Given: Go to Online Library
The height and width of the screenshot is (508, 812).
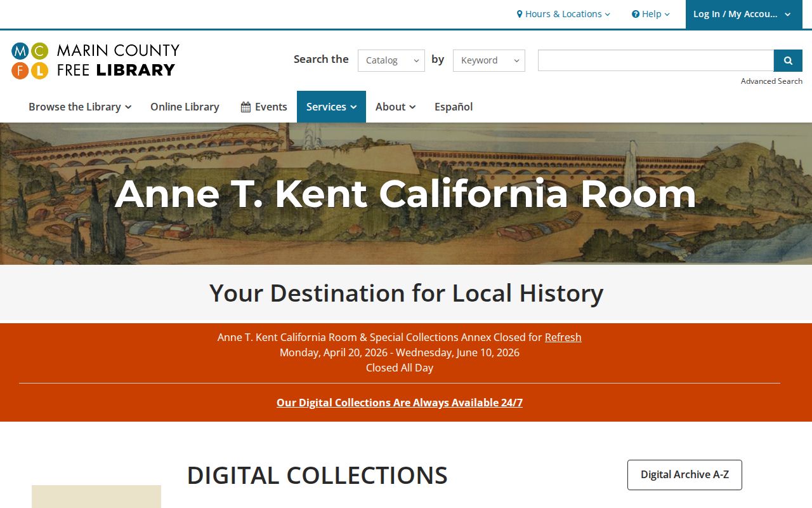Looking at the screenshot, I should pyautogui.click(x=185, y=107).
